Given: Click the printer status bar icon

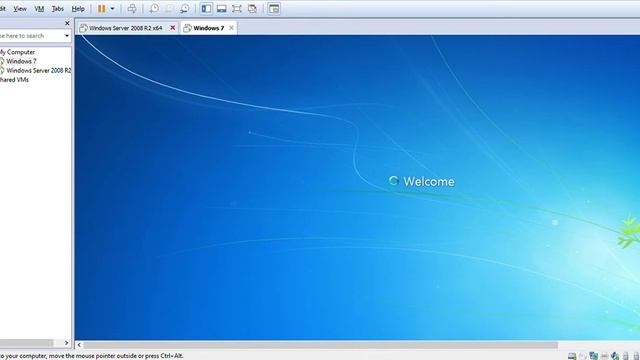Looking at the screenshot, I should point(604,356).
